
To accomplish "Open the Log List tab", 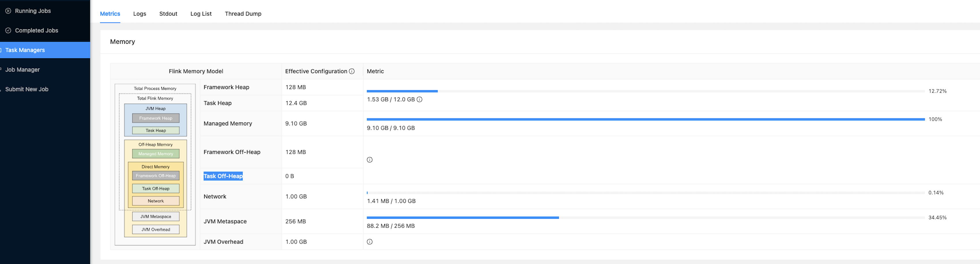I will 201,14.
